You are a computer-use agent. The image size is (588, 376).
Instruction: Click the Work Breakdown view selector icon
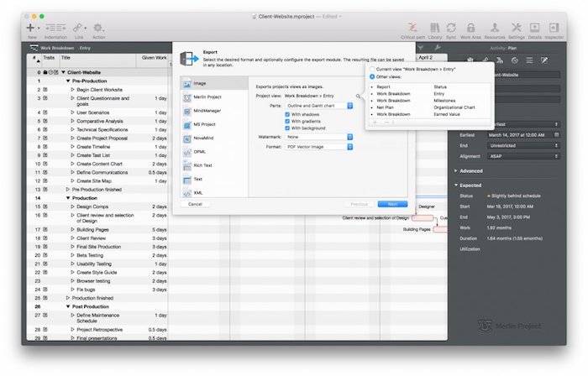coord(34,48)
